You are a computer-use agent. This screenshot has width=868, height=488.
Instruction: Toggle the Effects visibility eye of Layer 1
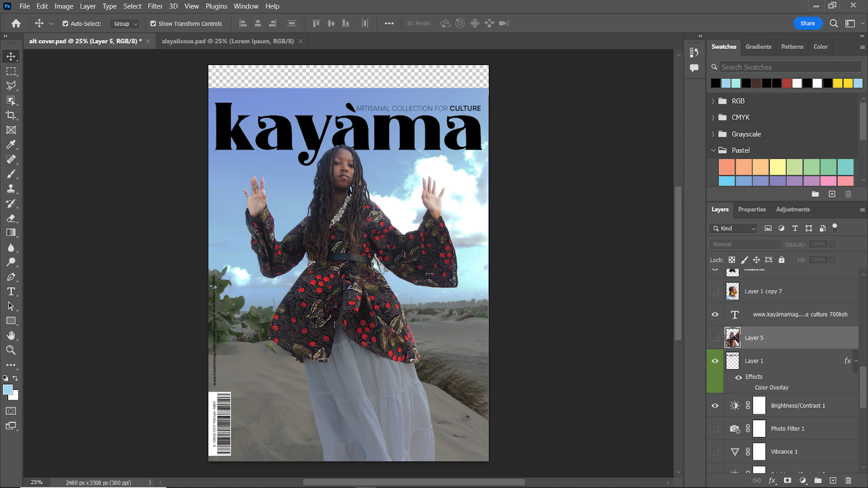click(x=738, y=377)
